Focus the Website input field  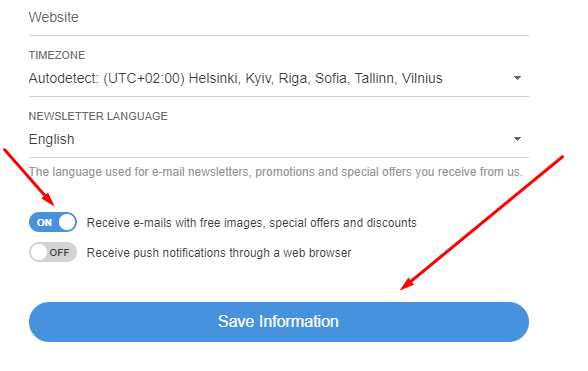[x=279, y=18]
